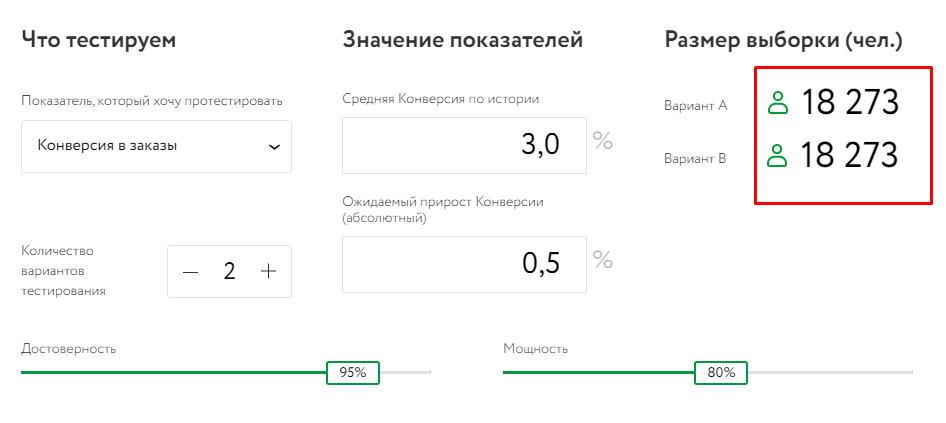
Task: Click the dropdown chevron arrow
Action: pos(274,147)
